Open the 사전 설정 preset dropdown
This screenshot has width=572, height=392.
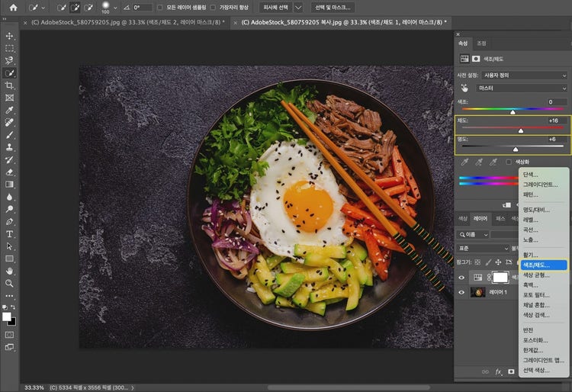523,76
